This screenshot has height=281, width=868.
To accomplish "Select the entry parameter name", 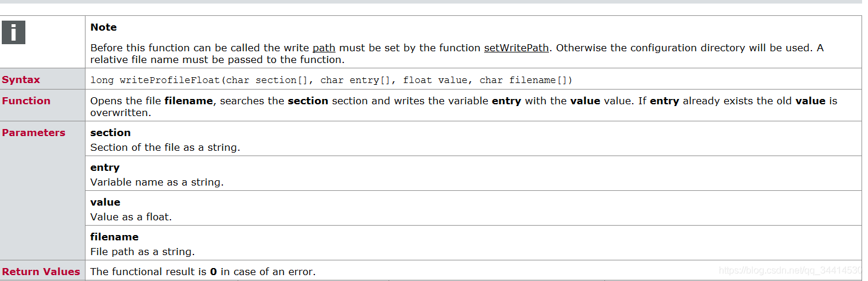I will 105,167.
